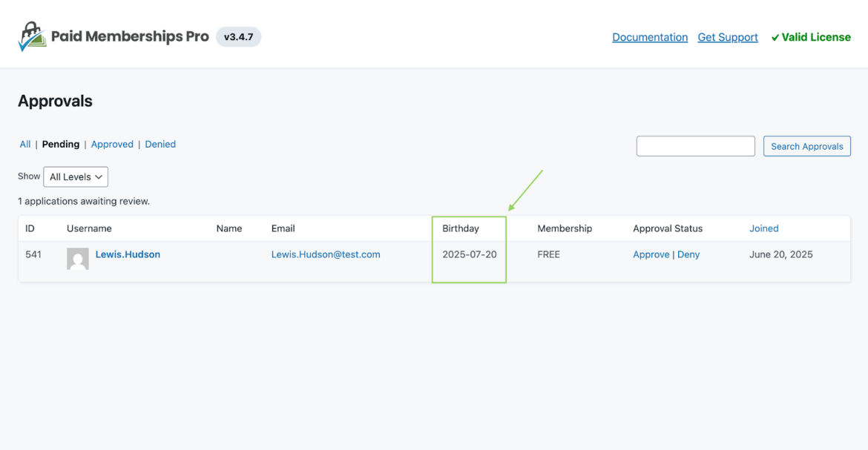Click the Approvals page heading

pyautogui.click(x=56, y=102)
